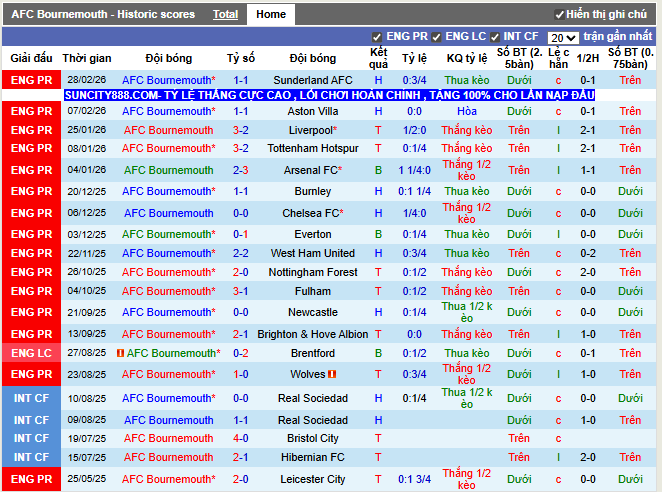Image resolution: width=662 pixels, height=492 pixels.
Task: Open Hibernian FC team link
Action: click(313, 457)
